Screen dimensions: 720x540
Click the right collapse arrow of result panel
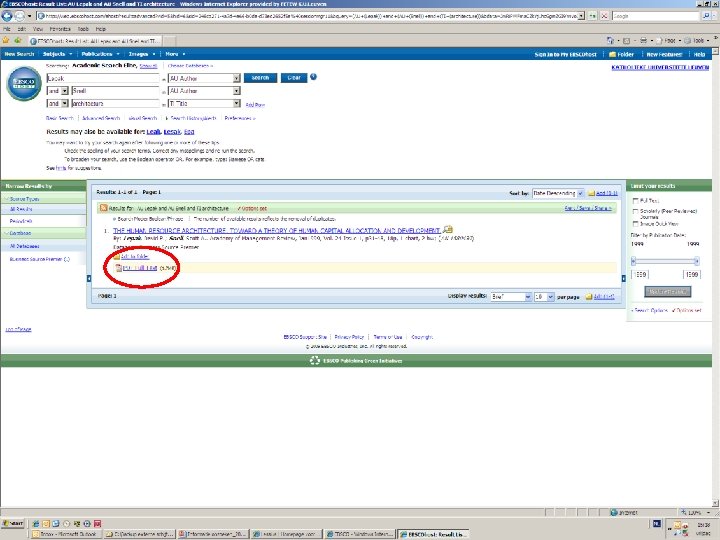pos(623,278)
